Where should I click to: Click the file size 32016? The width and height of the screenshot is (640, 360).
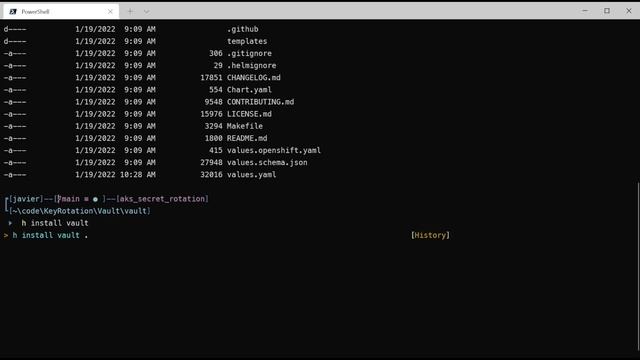point(211,175)
